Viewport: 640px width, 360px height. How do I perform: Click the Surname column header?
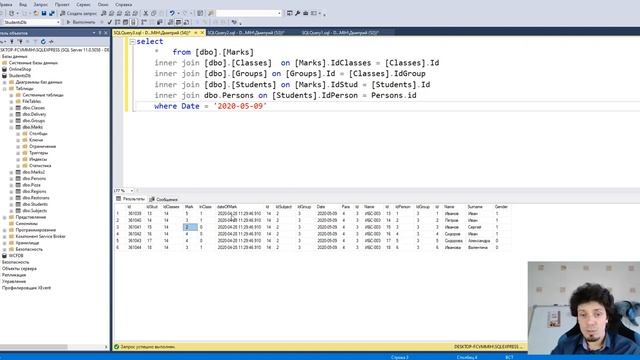coord(475,207)
